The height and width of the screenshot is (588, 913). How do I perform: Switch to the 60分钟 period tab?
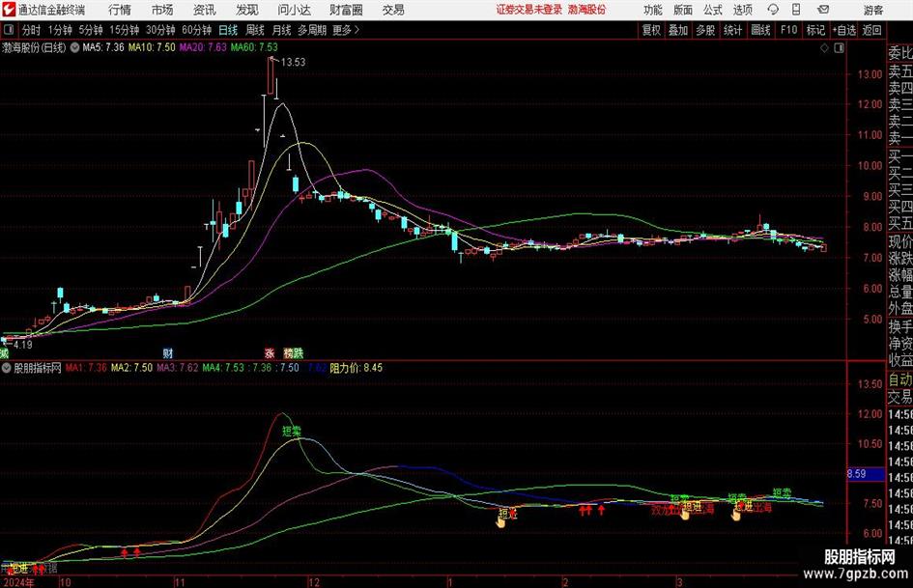pos(197,30)
